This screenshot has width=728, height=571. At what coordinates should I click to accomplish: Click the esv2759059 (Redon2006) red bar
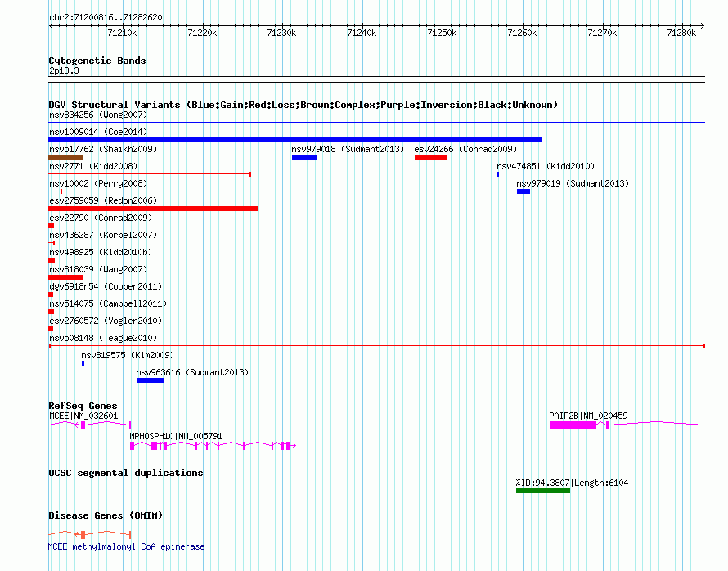(x=153, y=209)
